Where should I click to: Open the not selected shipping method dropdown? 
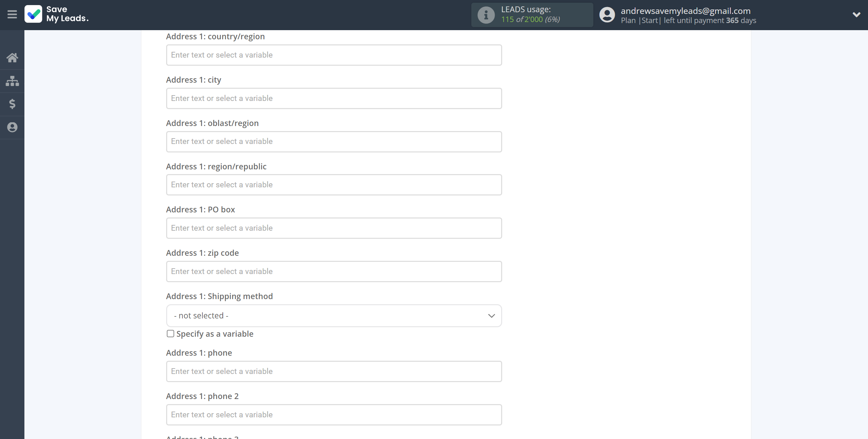[x=333, y=315]
